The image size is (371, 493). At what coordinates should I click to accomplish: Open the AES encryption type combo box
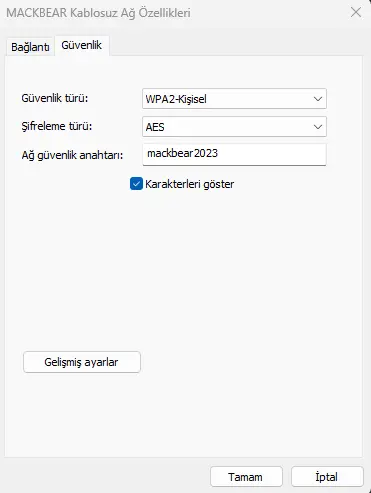tap(234, 127)
